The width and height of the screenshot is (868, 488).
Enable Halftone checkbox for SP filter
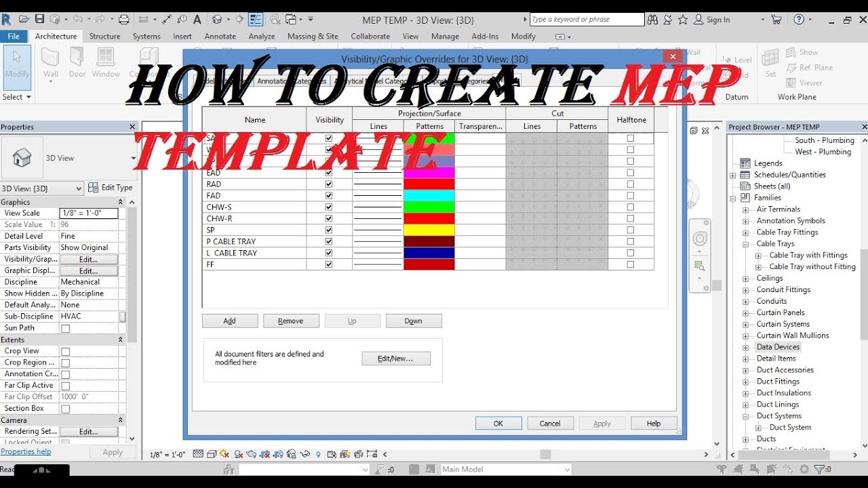coord(631,230)
